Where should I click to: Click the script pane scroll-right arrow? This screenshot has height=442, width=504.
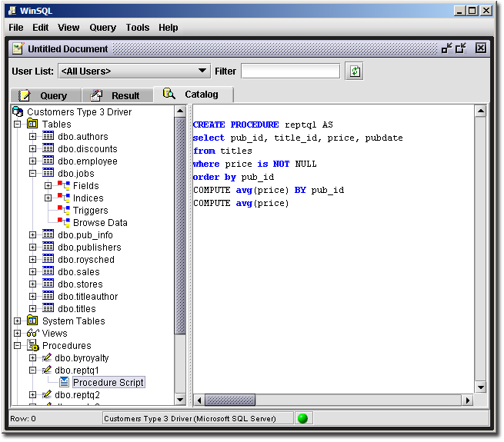468,400
